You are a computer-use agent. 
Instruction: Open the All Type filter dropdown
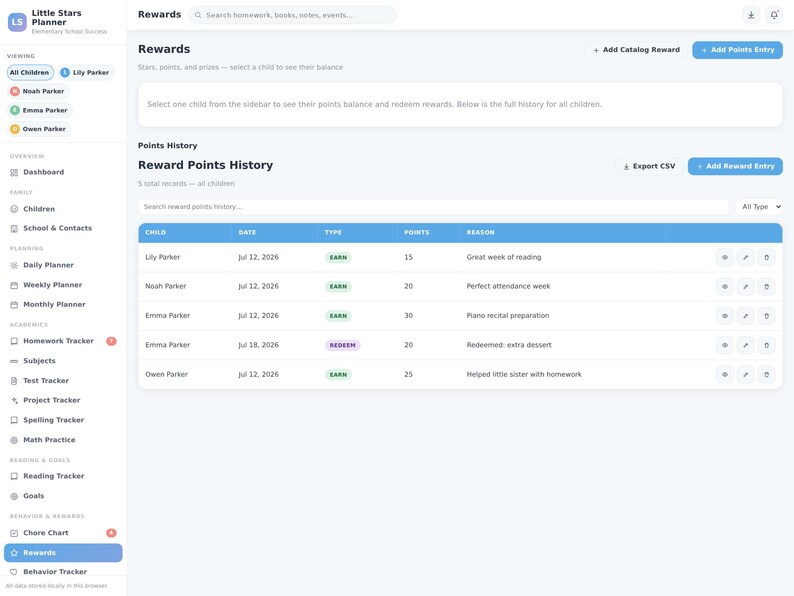pos(759,207)
